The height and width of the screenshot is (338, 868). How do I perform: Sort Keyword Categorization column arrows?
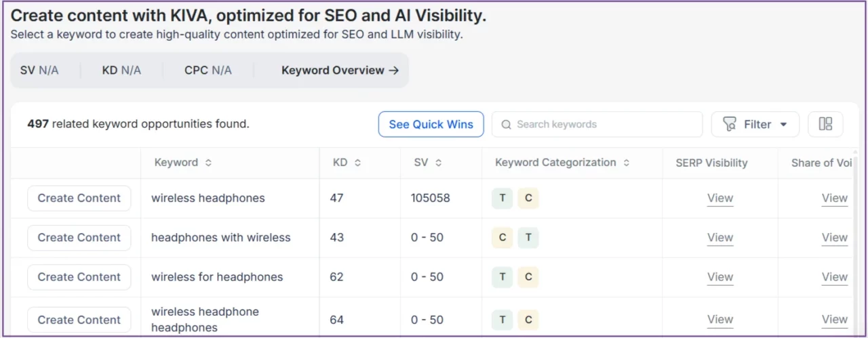click(626, 163)
